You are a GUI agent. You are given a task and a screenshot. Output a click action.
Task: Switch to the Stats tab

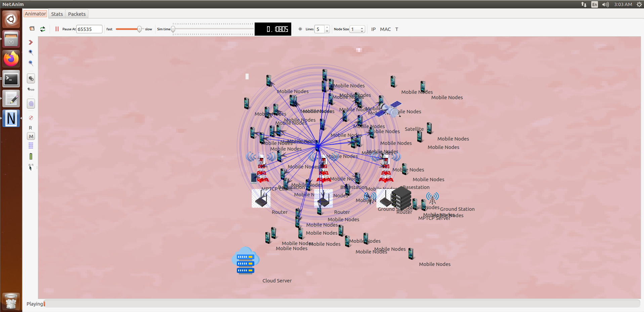coord(57,14)
